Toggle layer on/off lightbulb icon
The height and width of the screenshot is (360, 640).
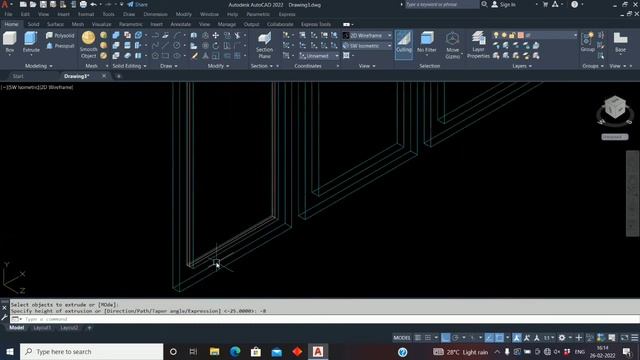point(496,36)
